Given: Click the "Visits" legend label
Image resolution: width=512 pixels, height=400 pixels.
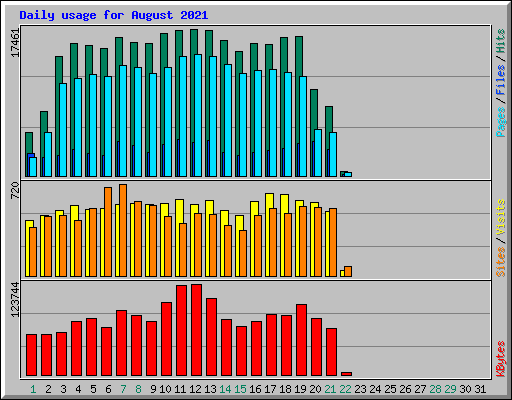Looking at the screenshot, I should 501,217.
